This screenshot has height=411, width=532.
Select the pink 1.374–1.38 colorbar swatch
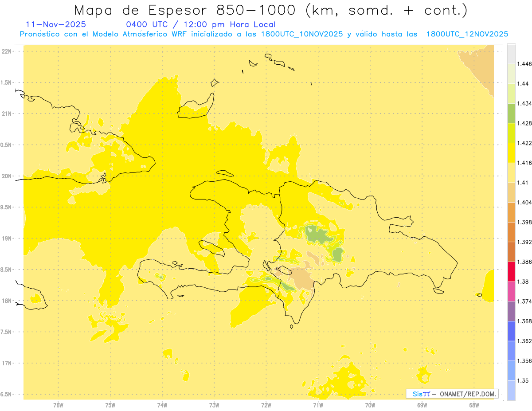tap(511, 291)
